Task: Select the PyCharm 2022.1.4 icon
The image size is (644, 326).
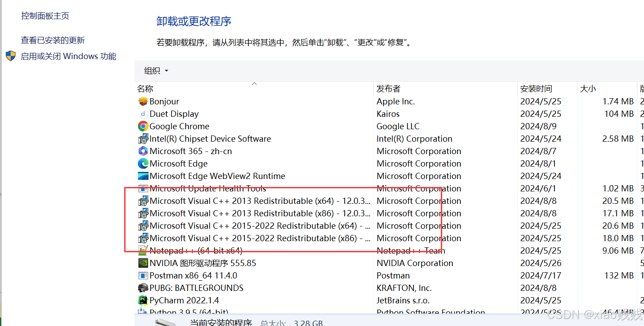Action: [x=143, y=300]
